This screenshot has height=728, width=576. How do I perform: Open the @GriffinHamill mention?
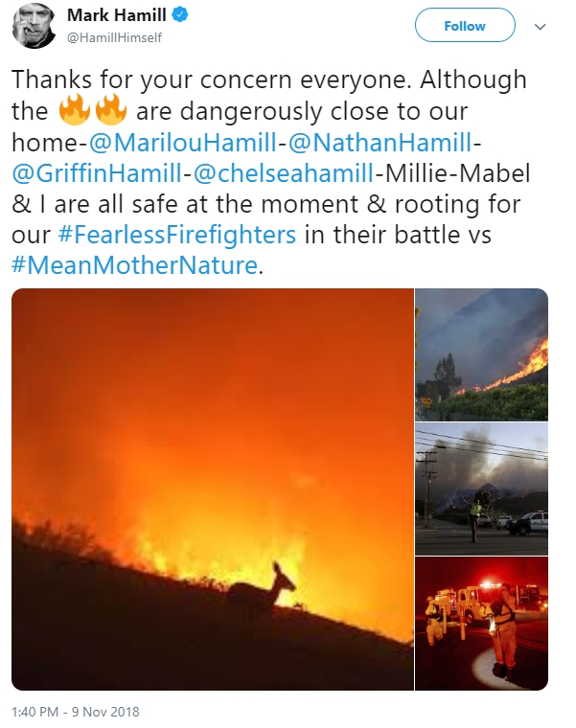coord(97,173)
